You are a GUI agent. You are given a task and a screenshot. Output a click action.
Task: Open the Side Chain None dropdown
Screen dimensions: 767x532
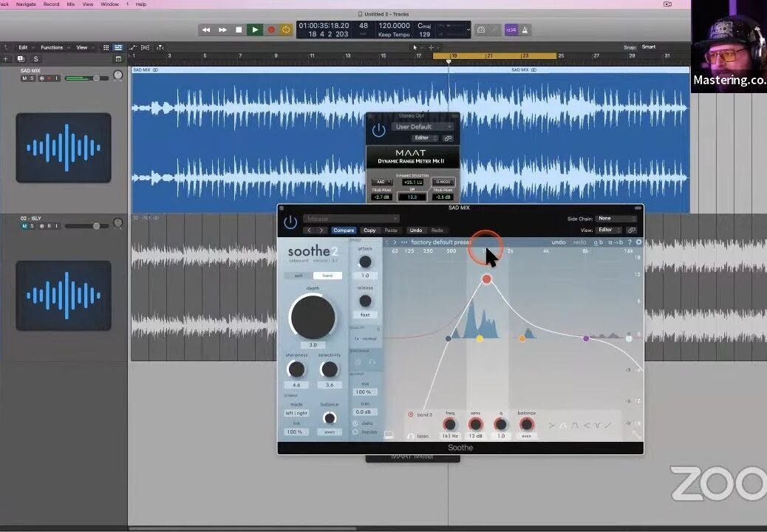click(616, 219)
